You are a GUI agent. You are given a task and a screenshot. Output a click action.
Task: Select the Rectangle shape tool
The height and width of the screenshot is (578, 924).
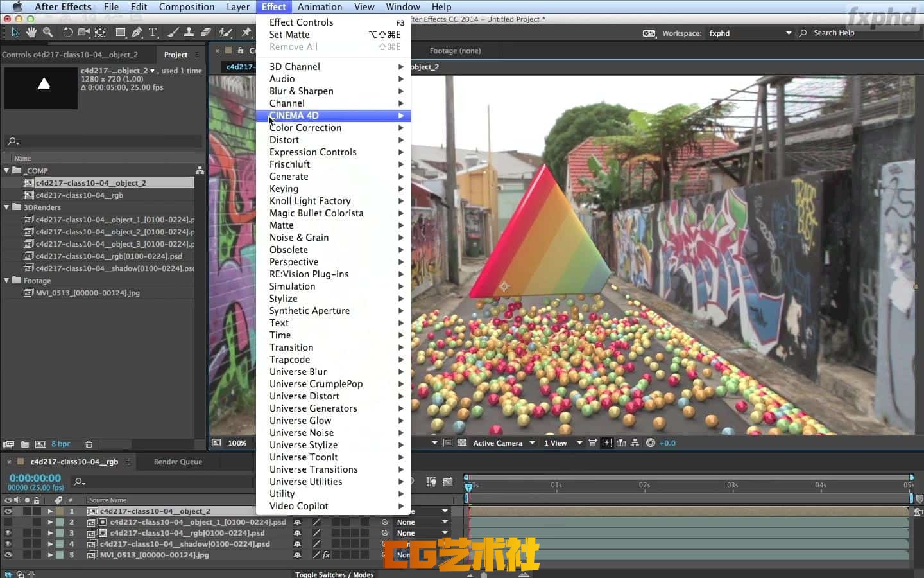[121, 32]
